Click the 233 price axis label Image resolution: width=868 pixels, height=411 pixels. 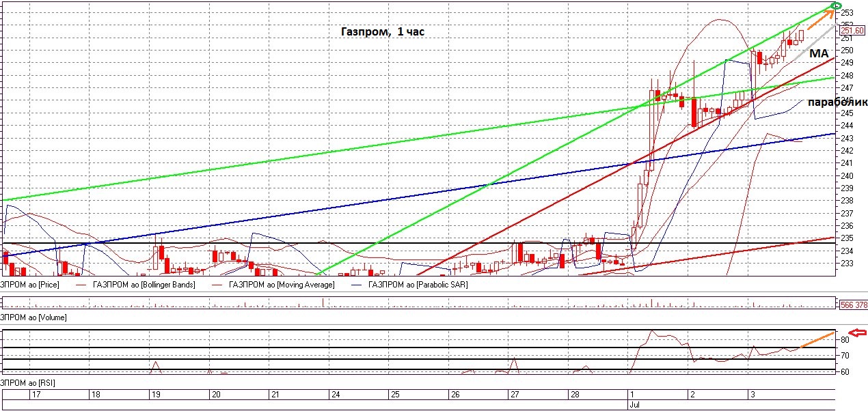846,264
